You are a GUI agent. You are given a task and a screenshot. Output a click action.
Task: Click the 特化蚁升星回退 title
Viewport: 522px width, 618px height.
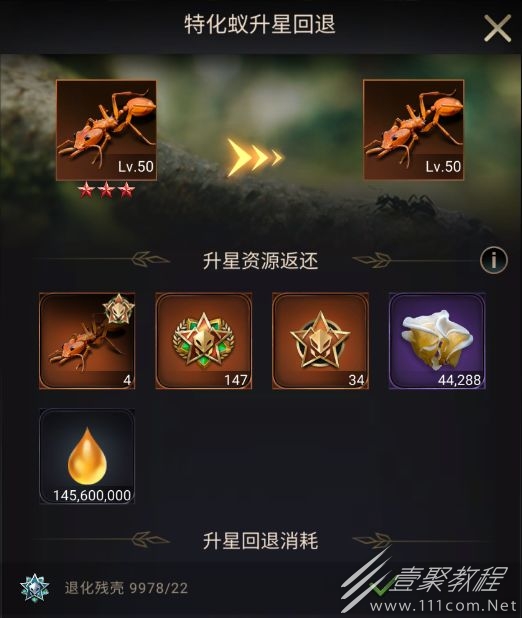tap(260, 24)
